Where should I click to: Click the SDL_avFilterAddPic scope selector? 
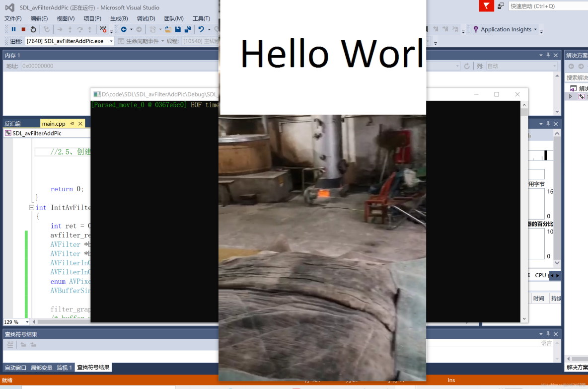click(x=47, y=133)
